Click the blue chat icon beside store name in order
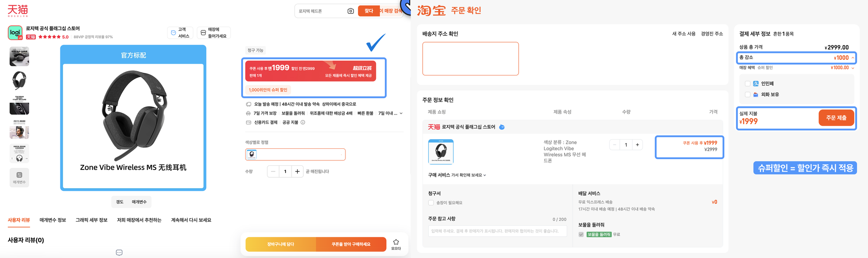Viewport: 868px width, 258px height. point(502,127)
